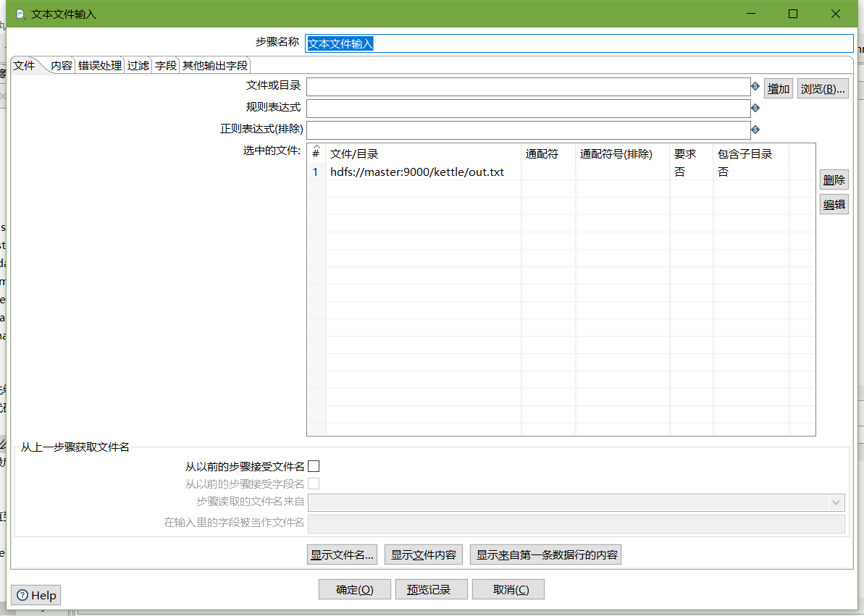Click the 通配符 column header
The image size is (864, 616).
tap(548, 153)
